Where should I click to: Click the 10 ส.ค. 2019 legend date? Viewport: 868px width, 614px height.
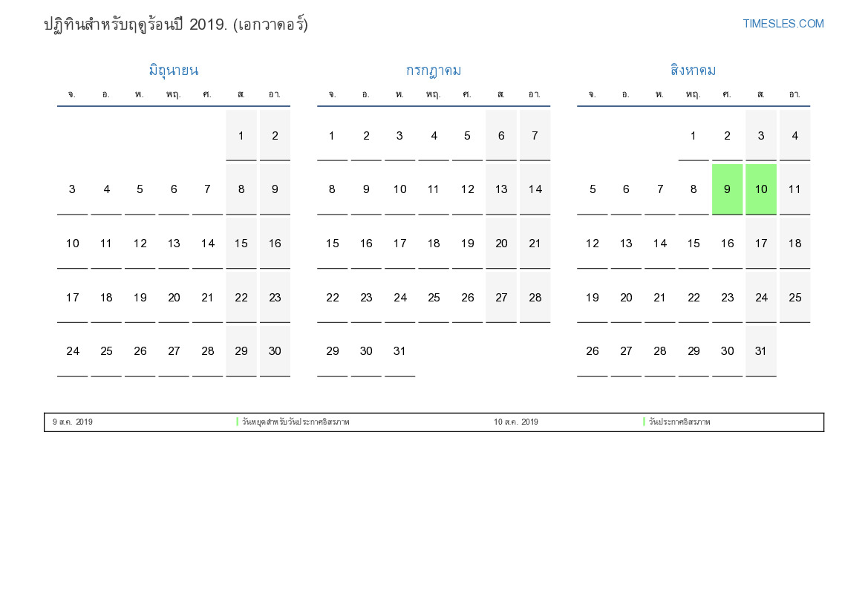pos(516,422)
